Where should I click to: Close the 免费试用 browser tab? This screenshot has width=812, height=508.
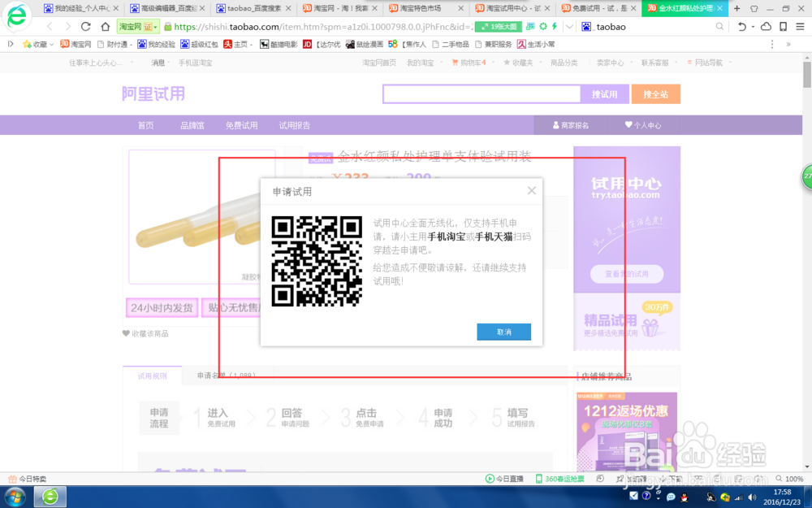click(633, 8)
